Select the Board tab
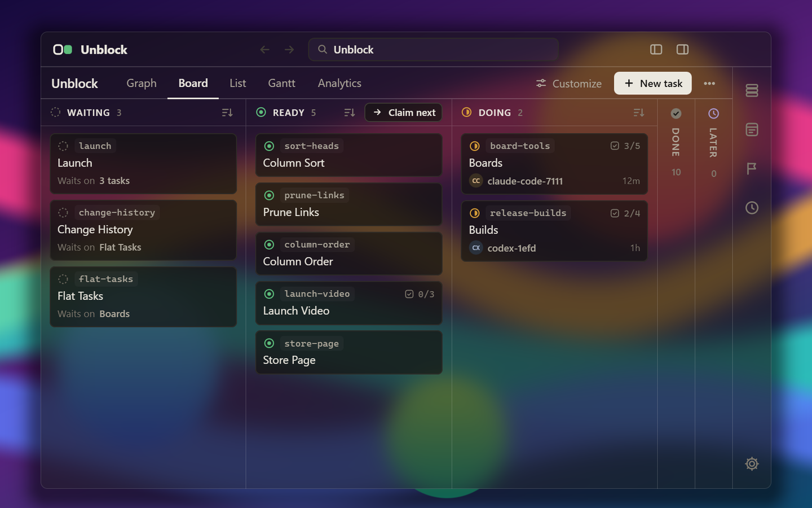This screenshot has height=508, width=812. coord(193,83)
